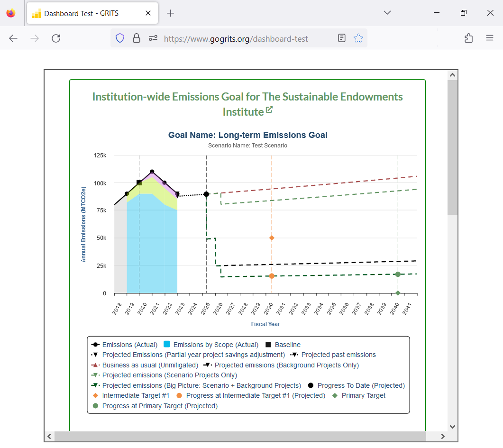
Task: Click the external link icon after Institute
Action: tap(269, 110)
